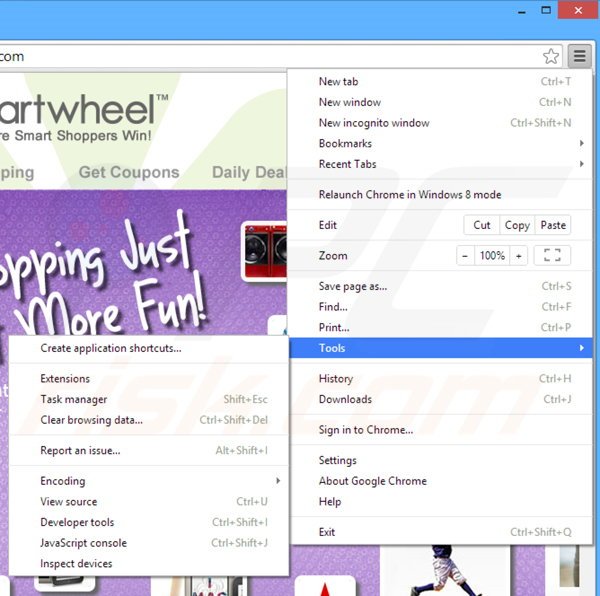Click the Paste button in Edit row
The image size is (600, 596).
pyautogui.click(x=553, y=225)
